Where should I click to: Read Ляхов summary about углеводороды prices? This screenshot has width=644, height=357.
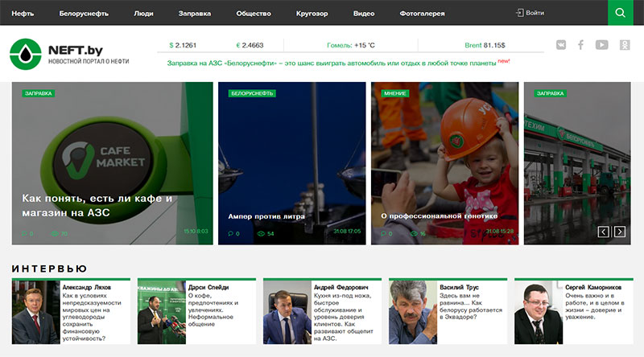click(92, 317)
